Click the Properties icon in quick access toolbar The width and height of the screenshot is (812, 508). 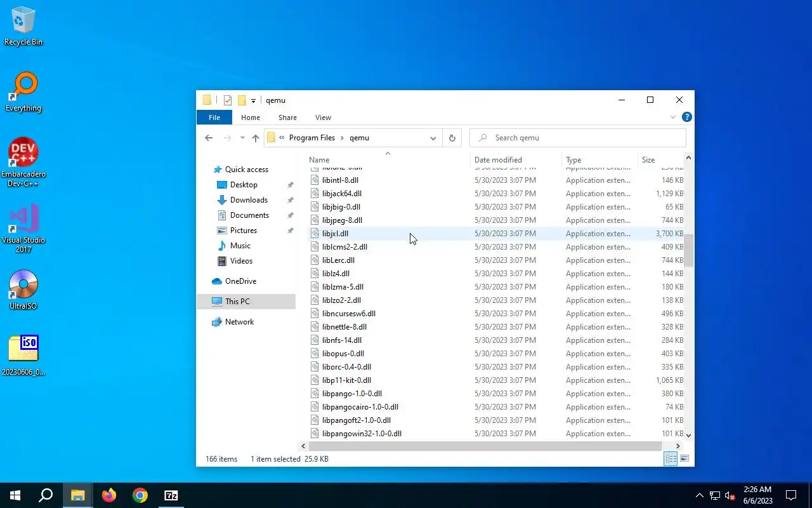click(x=228, y=100)
